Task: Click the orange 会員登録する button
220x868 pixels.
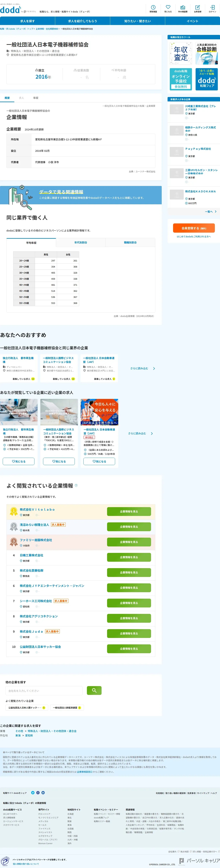Action: [x=194, y=228]
